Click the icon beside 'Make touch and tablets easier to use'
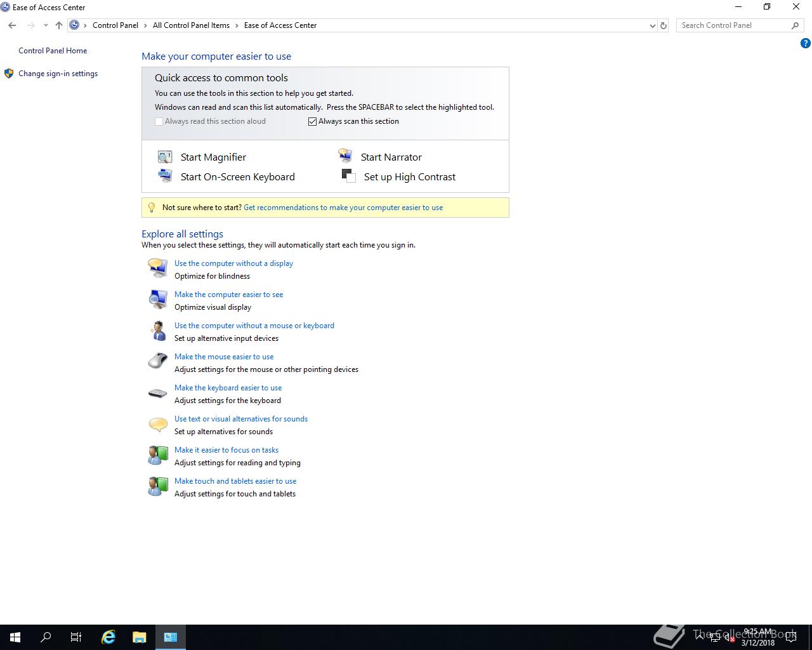The height and width of the screenshot is (650, 812). pyautogui.click(x=157, y=486)
